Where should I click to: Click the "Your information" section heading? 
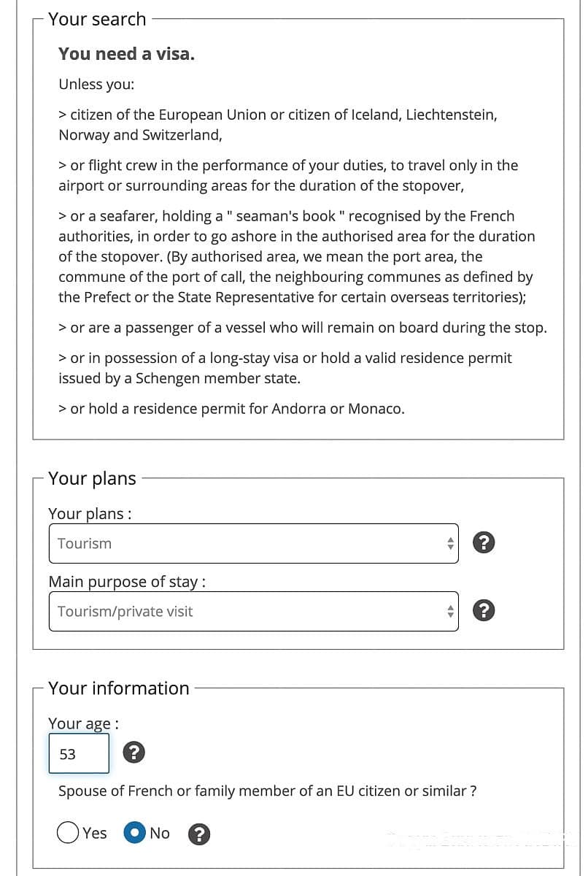[x=119, y=688]
